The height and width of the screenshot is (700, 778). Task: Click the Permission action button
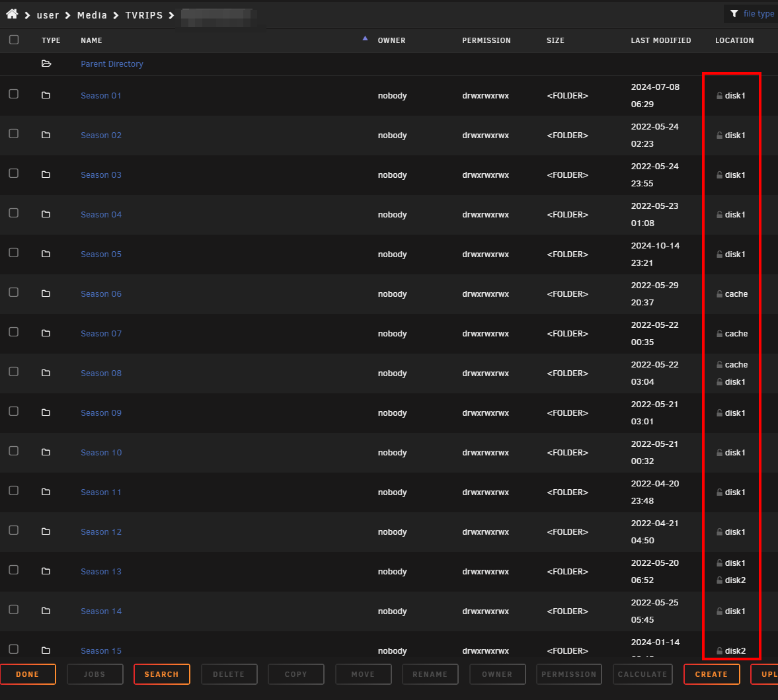pyautogui.click(x=569, y=674)
